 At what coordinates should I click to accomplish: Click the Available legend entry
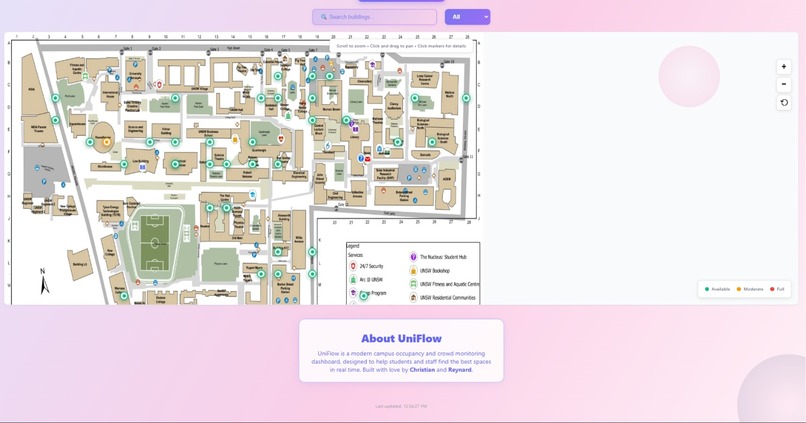tap(718, 289)
